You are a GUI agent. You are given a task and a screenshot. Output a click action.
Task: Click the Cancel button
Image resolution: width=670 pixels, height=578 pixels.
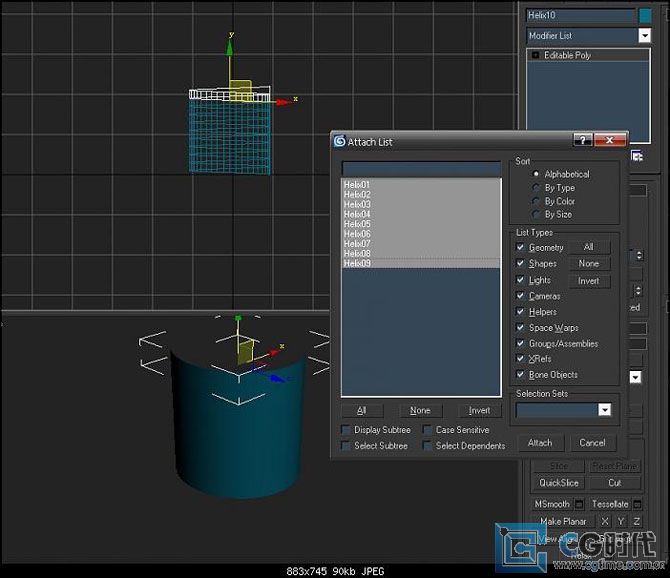tap(593, 443)
